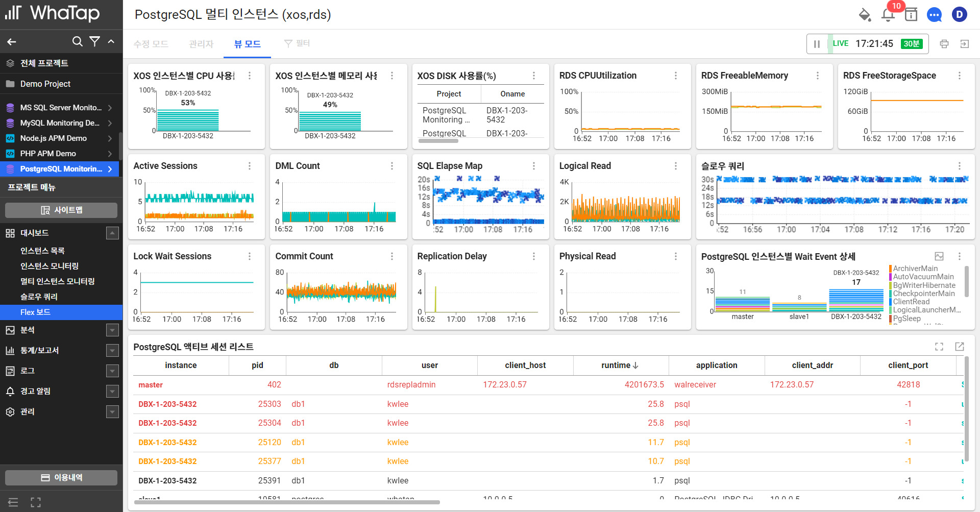
Task: Open Lock Wait Sessions widget options menu
Action: [x=250, y=256]
